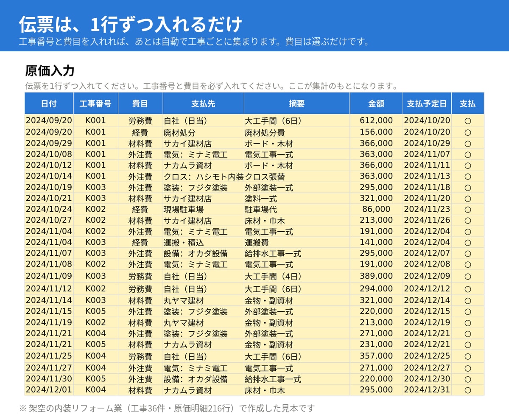Select the payment date '2024/12/31'

(427, 390)
